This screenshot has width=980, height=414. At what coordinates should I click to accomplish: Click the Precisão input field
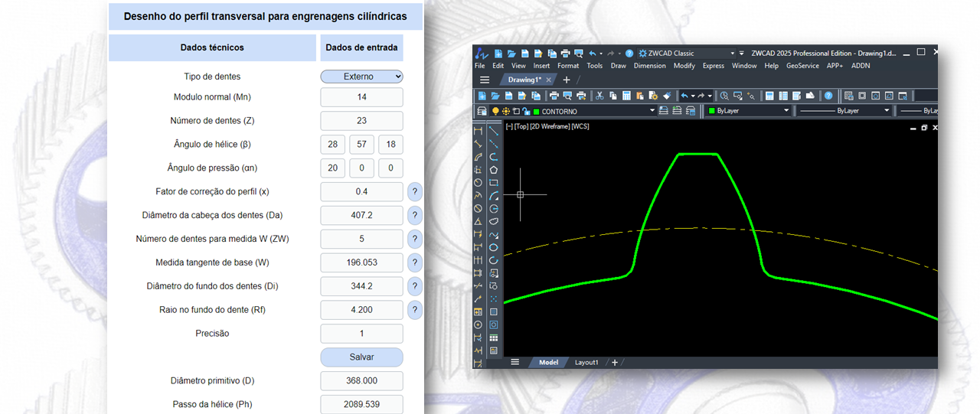pos(361,334)
